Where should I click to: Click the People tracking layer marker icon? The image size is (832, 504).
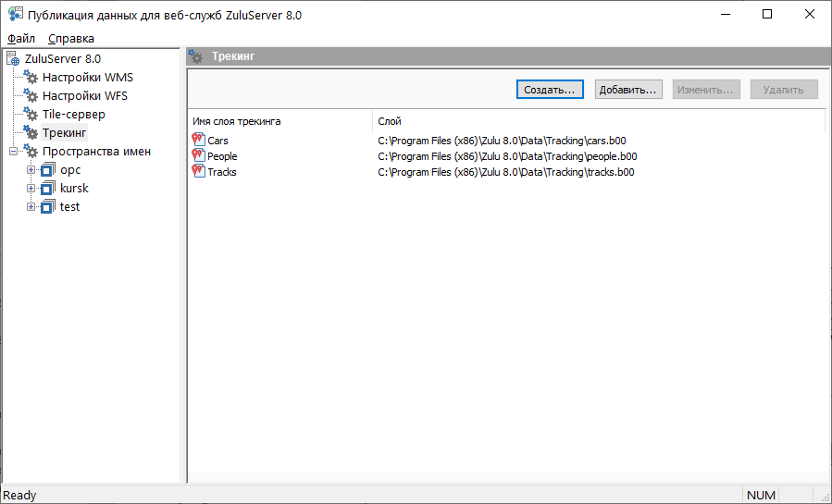click(198, 156)
